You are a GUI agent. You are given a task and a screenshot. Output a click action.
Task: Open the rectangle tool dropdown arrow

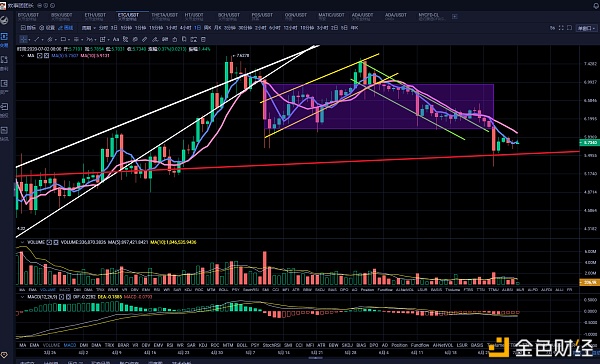point(69,39)
